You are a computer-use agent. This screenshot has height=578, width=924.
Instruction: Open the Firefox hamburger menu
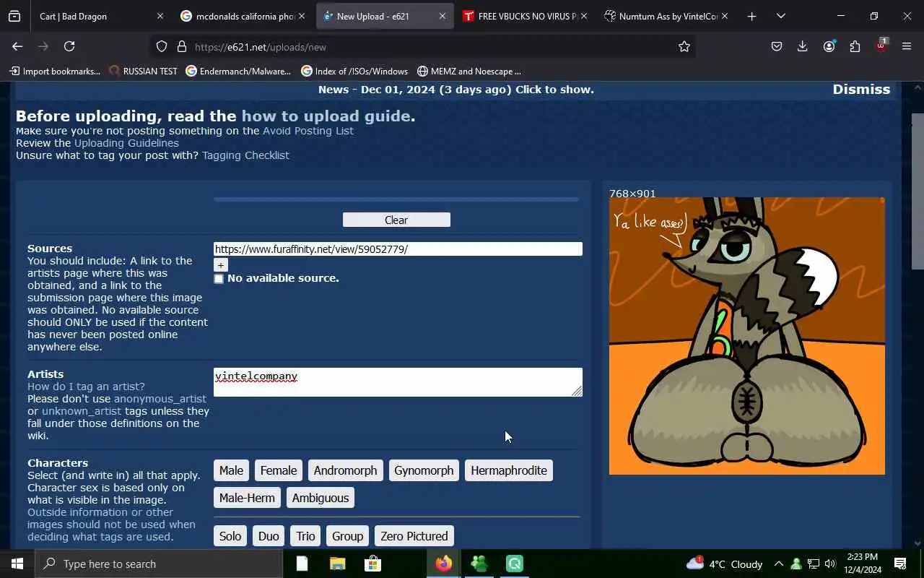[907, 46]
